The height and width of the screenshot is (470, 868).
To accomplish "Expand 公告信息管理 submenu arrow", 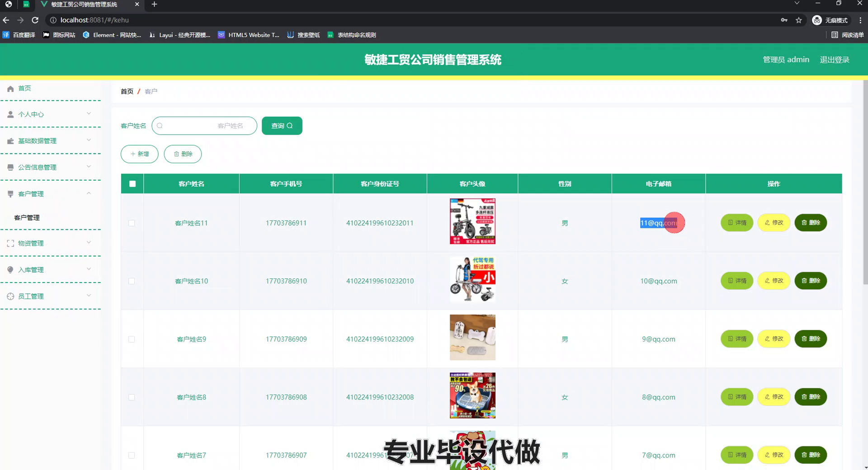I will click(89, 166).
